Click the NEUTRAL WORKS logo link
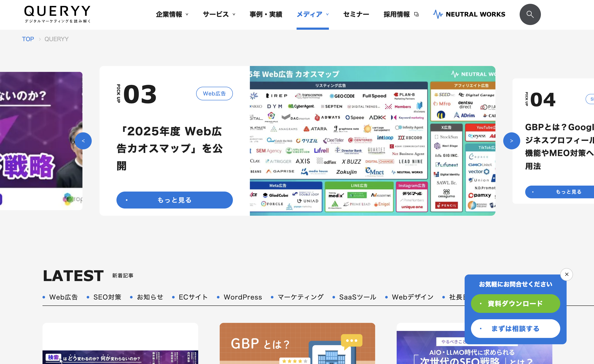 (x=469, y=14)
